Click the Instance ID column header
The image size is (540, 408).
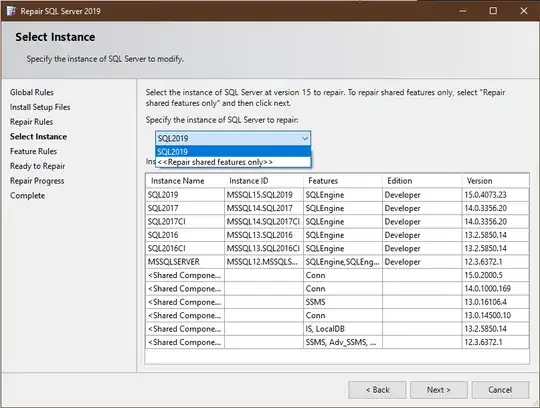pos(264,181)
